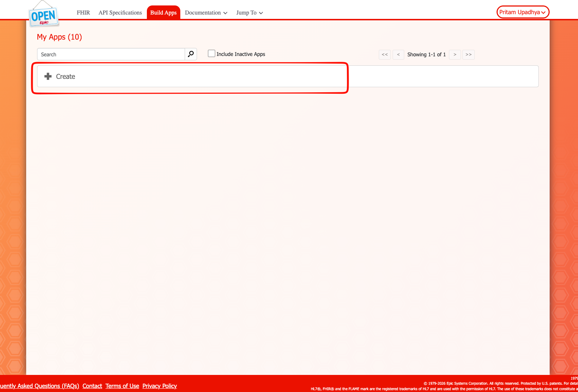Viewport: 578px width, 392px height.
Task: Click the search magnifier icon
Action: [191, 54]
